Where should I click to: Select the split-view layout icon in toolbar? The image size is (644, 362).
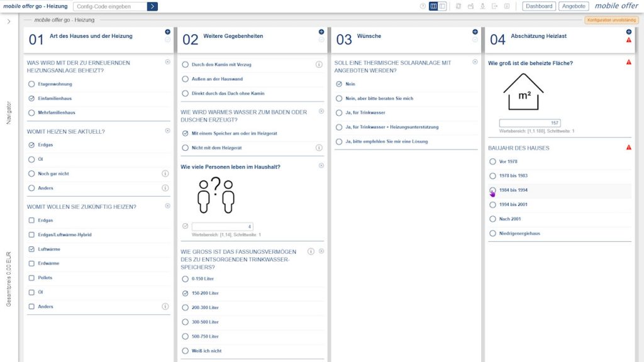[x=442, y=6]
